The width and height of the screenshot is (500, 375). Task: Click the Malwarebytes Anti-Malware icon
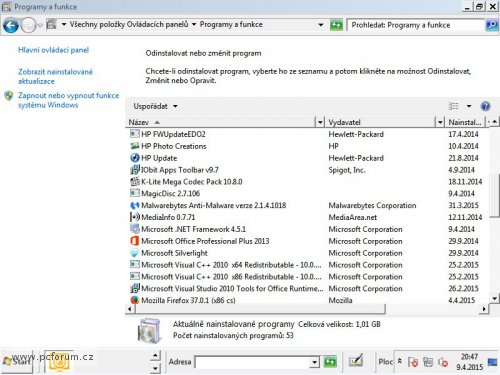[x=135, y=205]
